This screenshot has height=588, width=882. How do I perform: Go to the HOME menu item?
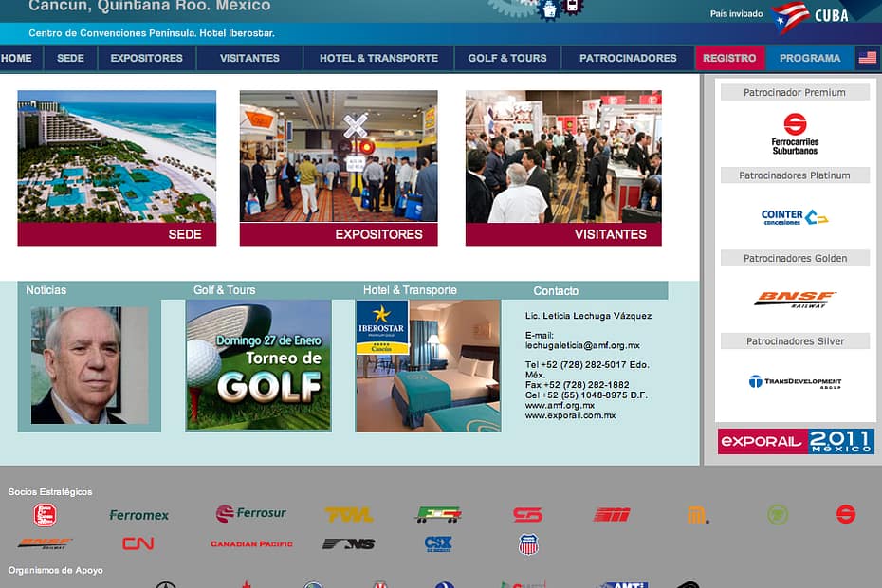click(x=16, y=58)
